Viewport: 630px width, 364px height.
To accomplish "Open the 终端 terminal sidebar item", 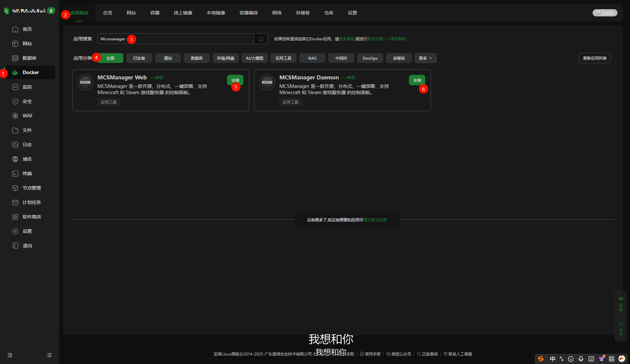I will tap(27, 173).
